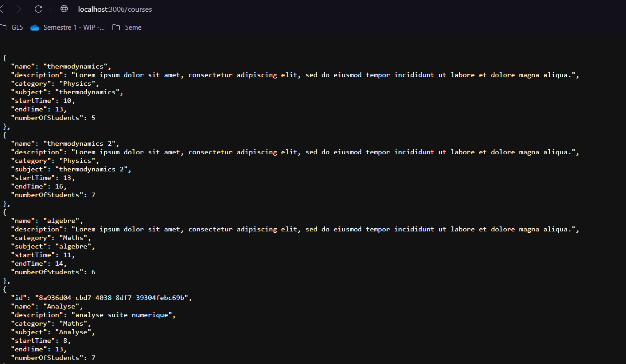Click the Physics category value

(79, 83)
